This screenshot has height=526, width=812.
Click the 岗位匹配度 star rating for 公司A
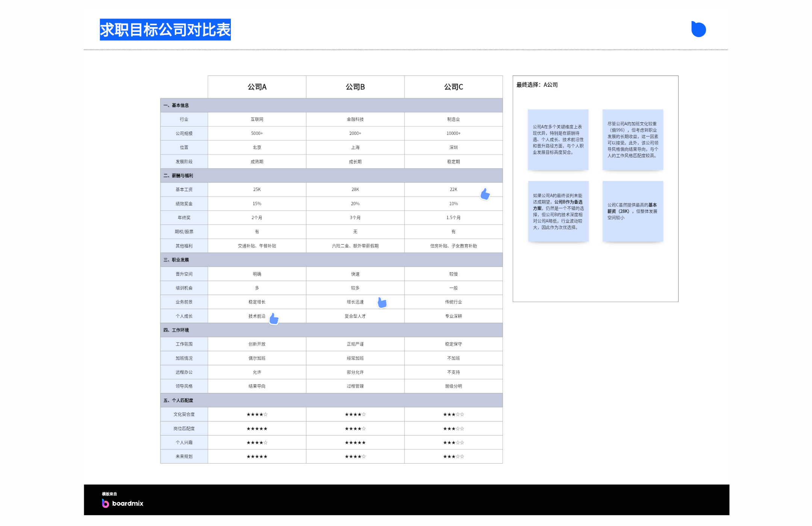click(x=257, y=428)
